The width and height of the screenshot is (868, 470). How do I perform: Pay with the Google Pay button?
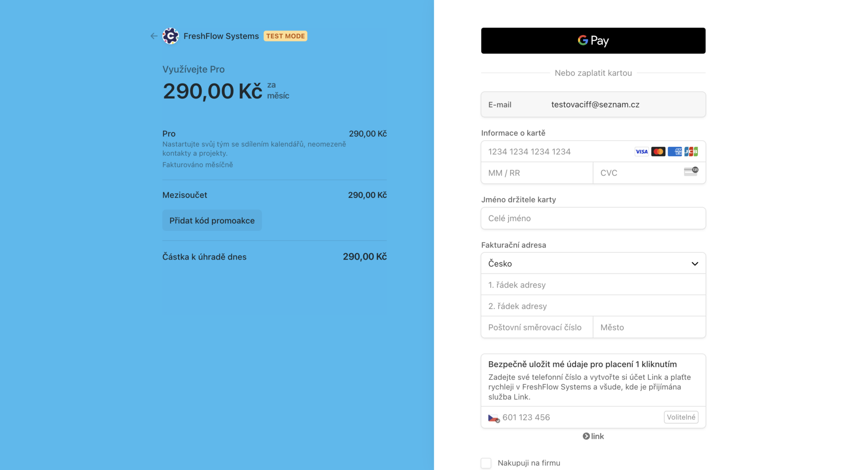click(x=593, y=41)
